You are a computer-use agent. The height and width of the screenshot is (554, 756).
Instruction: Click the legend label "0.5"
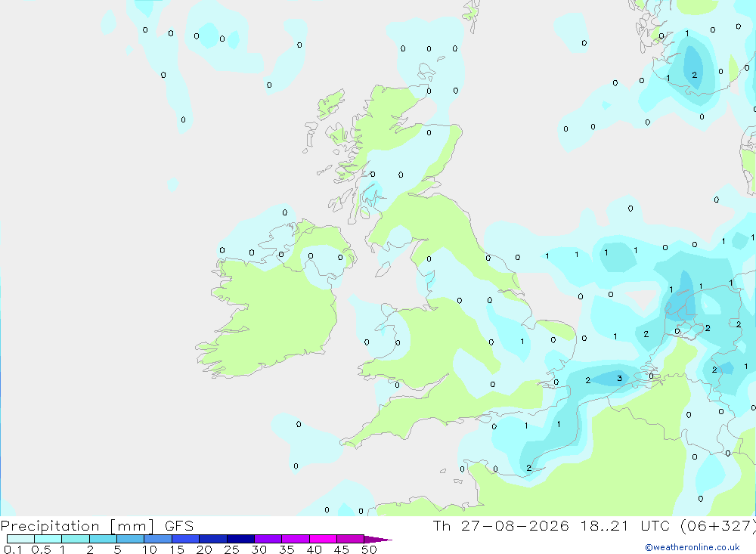(x=41, y=549)
